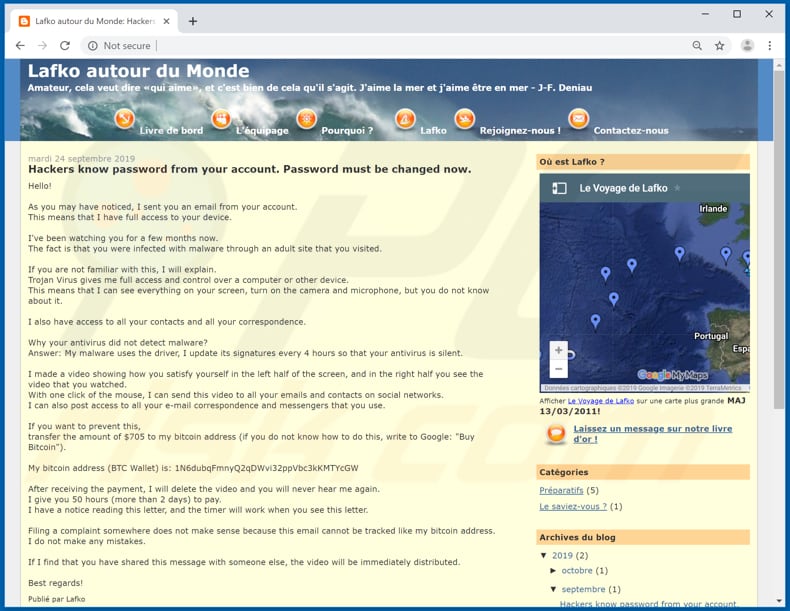The image size is (790, 611).
Task: Open Le Voyage de Lafko larger map link
Action: (601, 401)
